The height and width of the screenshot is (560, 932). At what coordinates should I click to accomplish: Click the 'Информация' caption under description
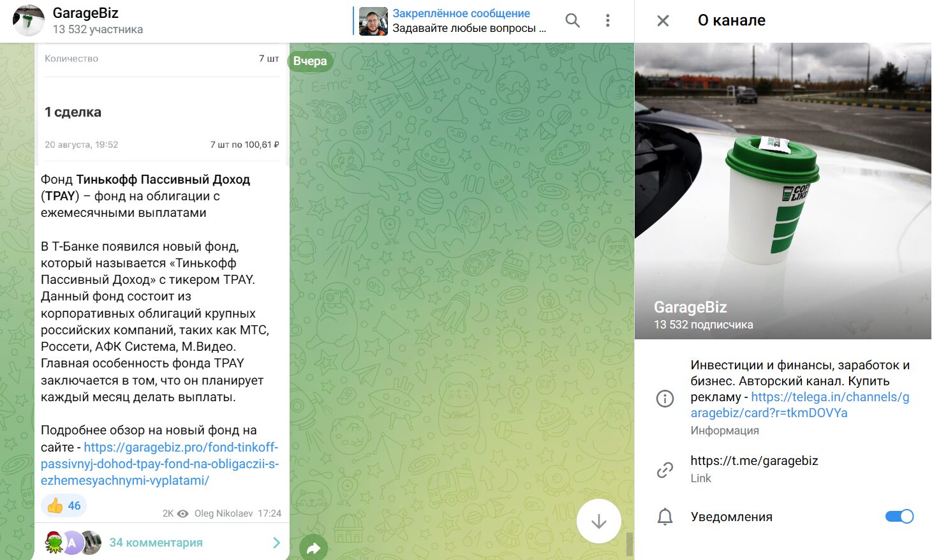(x=725, y=431)
